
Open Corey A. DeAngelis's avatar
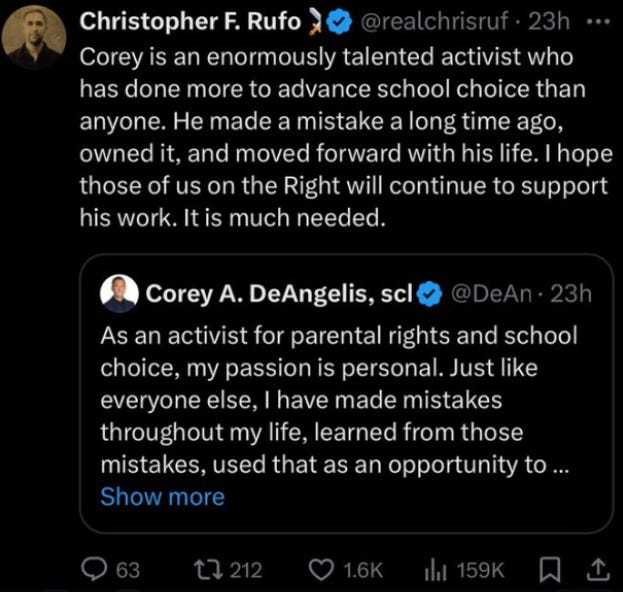coord(119,294)
